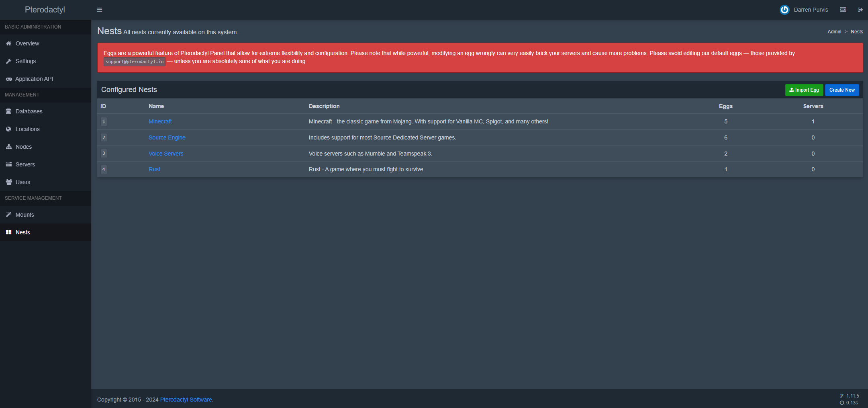Click the Pterodactyl power-button avatar
This screenshot has height=408, width=868.
(784, 10)
